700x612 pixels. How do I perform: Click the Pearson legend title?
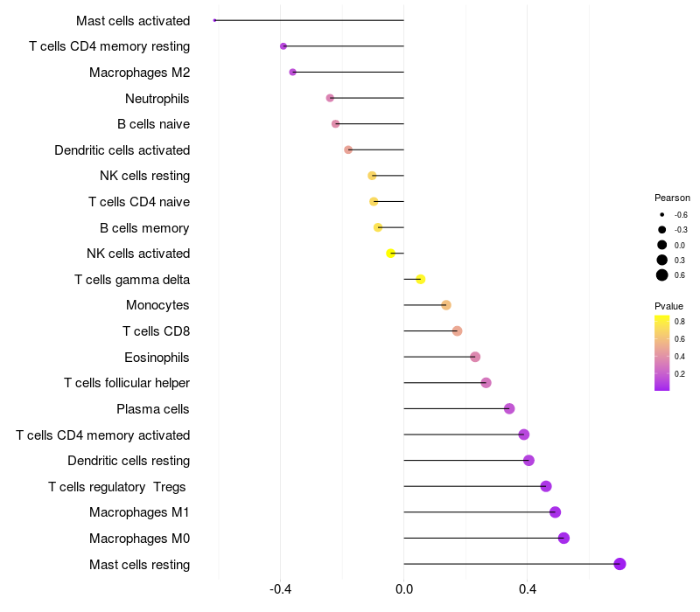(672, 198)
